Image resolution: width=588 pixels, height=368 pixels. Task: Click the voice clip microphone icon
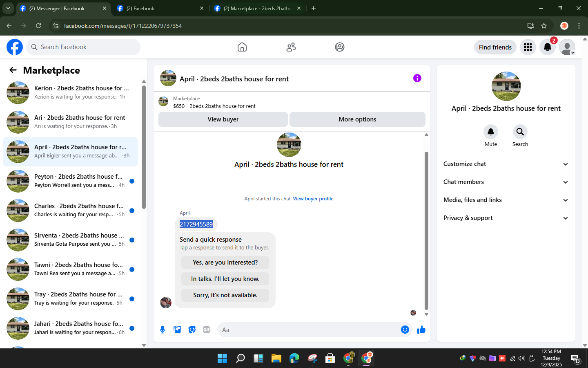coord(163,330)
